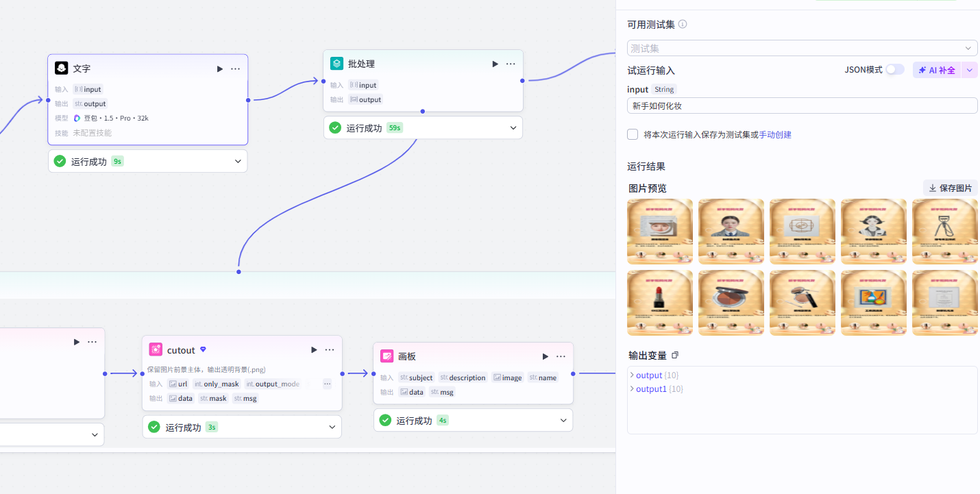Viewport: 980px width, 494px height.
Task: Click the input tag in 批处理 node
Action: 363,85
